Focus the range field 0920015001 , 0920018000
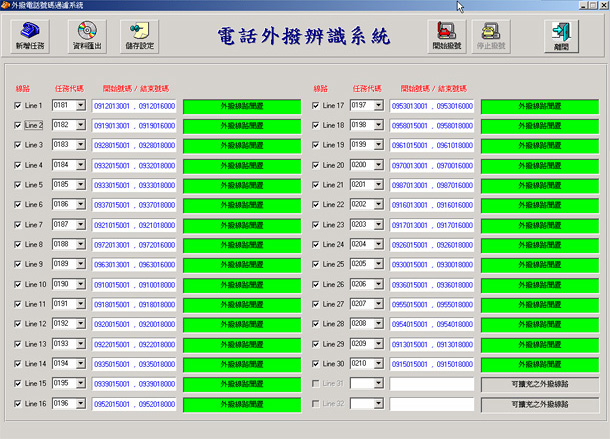Screen dimensions: 610x439 (x=134, y=324)
